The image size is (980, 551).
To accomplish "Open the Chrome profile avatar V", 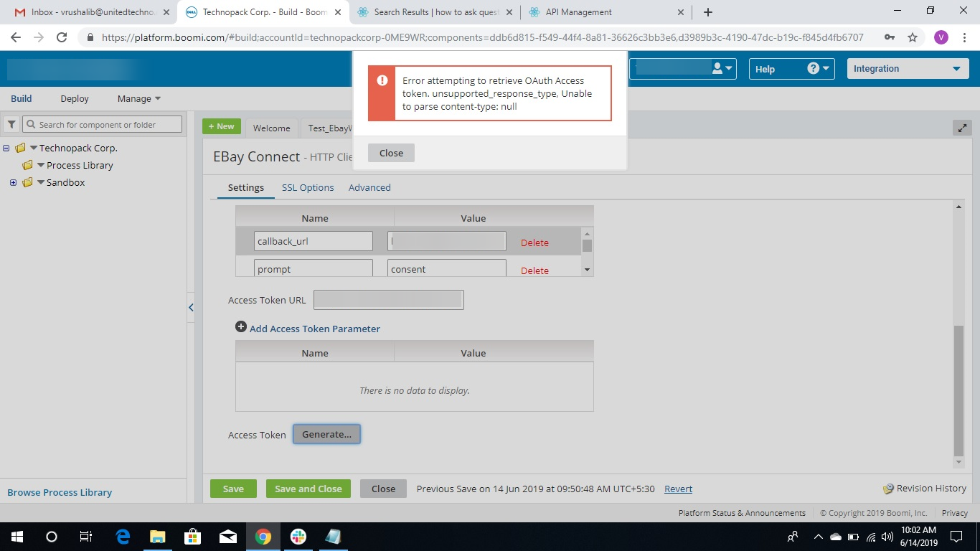I will coord(941,37).
